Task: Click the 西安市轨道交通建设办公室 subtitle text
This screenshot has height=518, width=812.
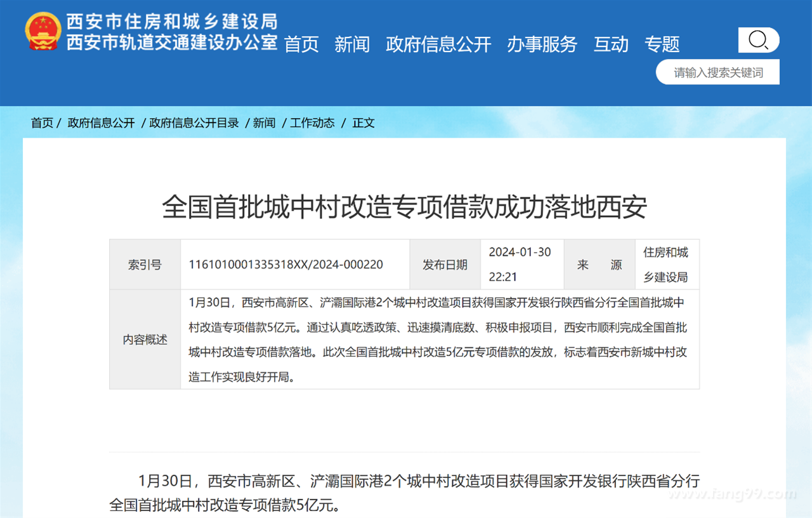Action: 173,42
